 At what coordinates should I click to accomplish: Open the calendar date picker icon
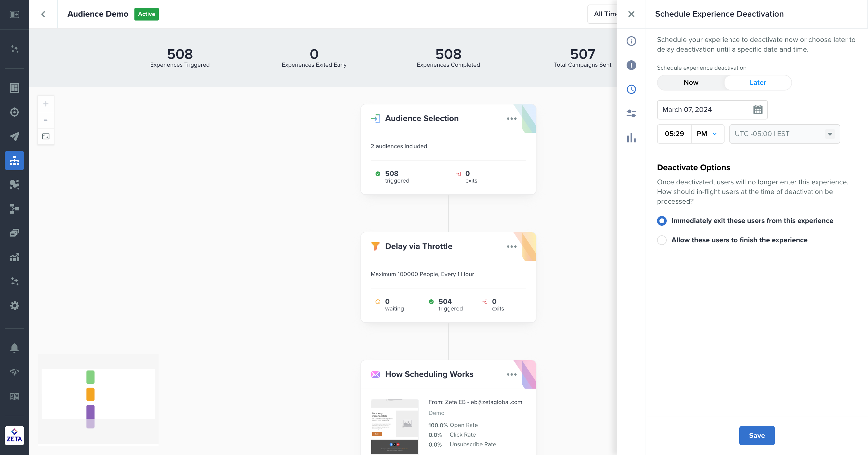point(758,110)
